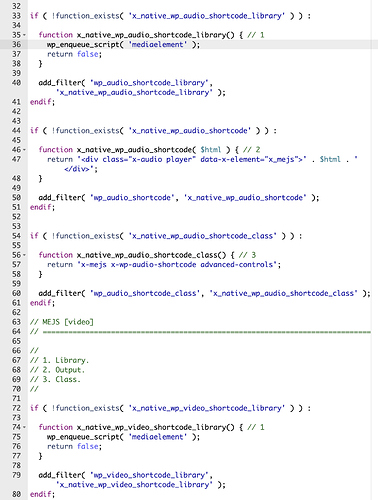Click endif; on line 41
Screen dimensions: 378x500
(x=42, y=102)
